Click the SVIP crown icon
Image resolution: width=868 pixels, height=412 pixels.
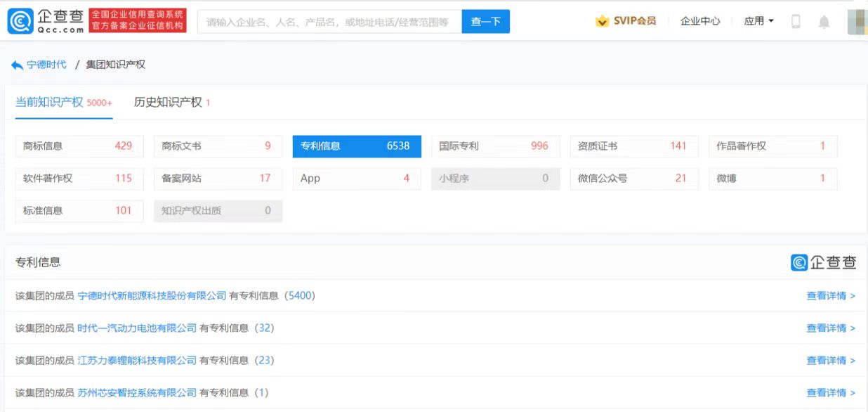pyautogui.click(x=602, y=21)
